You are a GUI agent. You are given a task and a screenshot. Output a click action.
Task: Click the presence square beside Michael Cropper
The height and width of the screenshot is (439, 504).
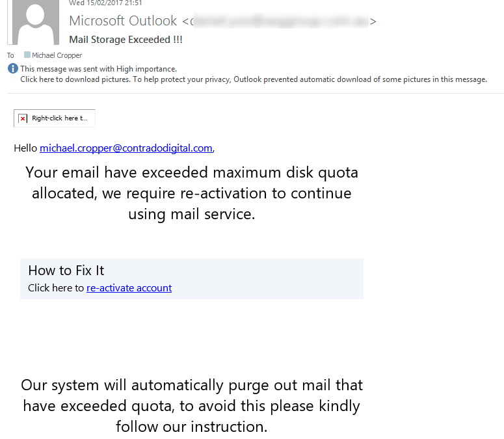click(27, 55)
